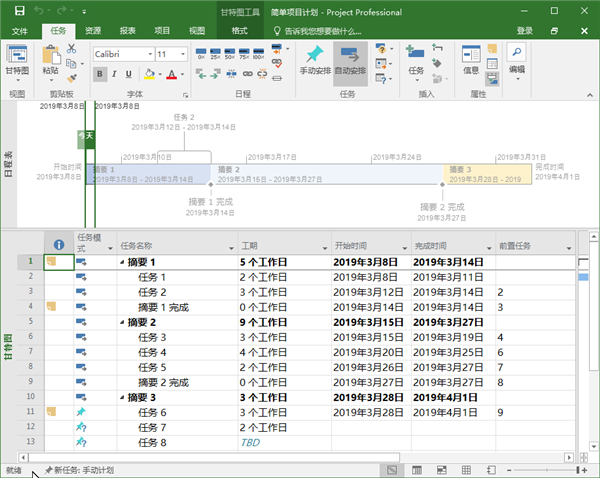Collapse the 摘要 2 summary task
The image size is (600, 478).
click(x=123, y=323)
